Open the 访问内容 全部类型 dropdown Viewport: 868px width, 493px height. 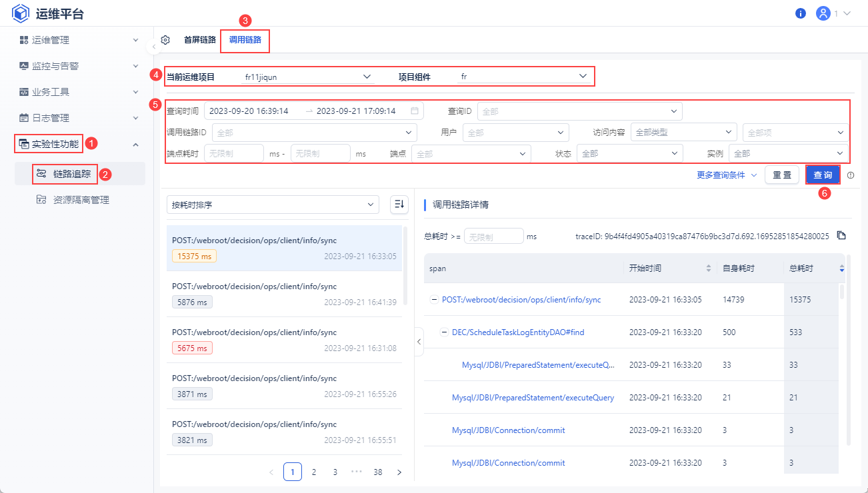click(684, 133)
